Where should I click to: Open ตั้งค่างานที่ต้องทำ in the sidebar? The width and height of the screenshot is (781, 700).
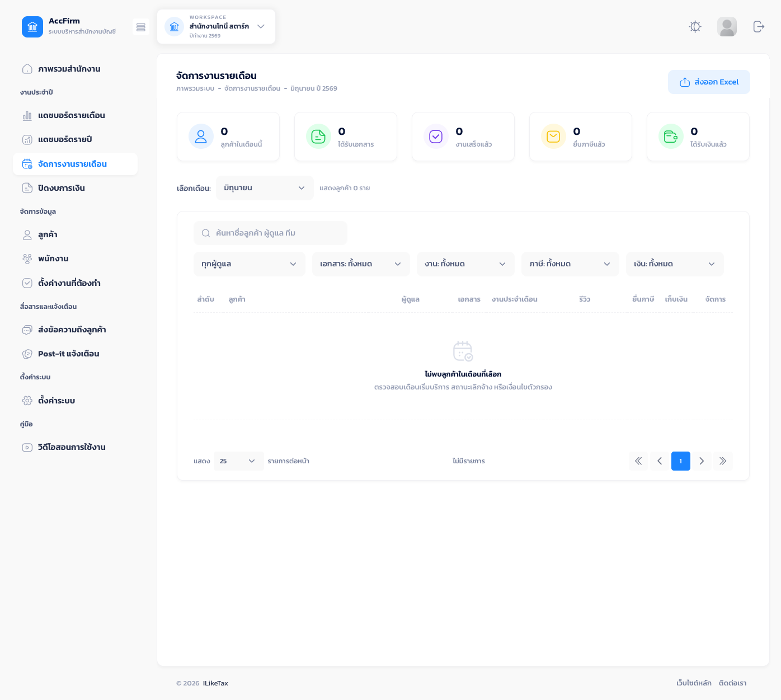point(75,283)
